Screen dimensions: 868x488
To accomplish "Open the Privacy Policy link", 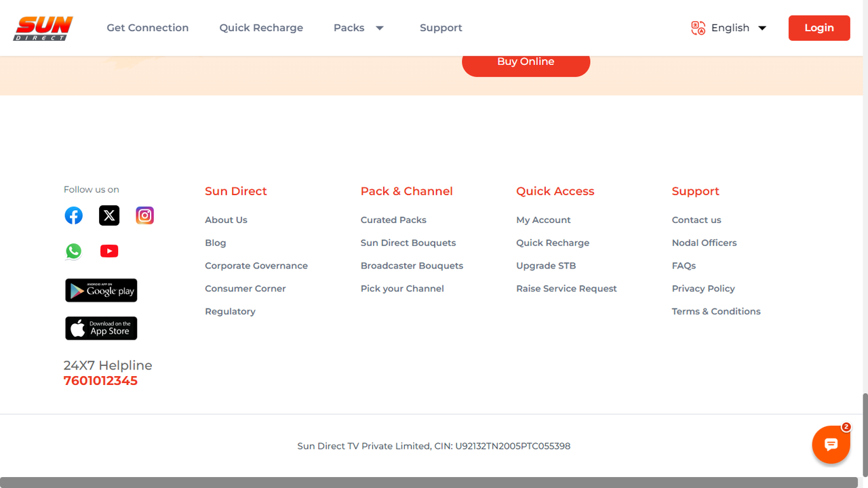I will pos(703,289).
